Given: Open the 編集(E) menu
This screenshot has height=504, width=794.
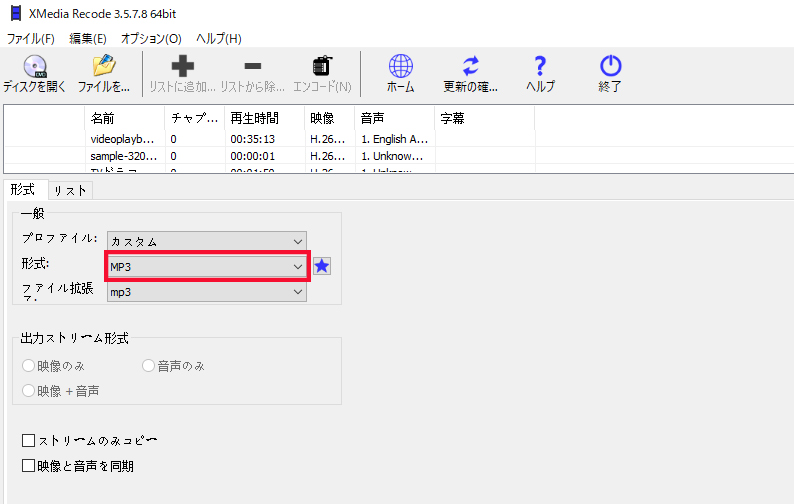Looking at the screenshot, I should coord(88,38).
